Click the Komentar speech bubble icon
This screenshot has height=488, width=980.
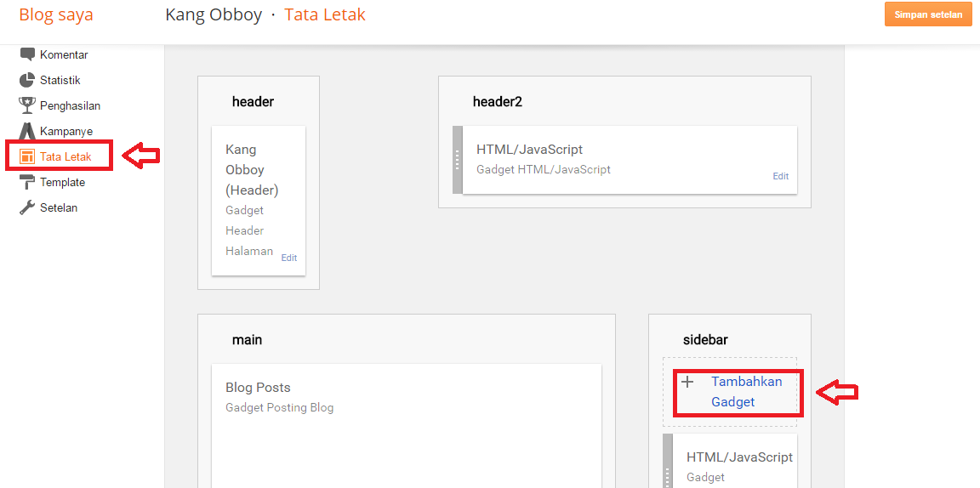(x=27, y=54)
